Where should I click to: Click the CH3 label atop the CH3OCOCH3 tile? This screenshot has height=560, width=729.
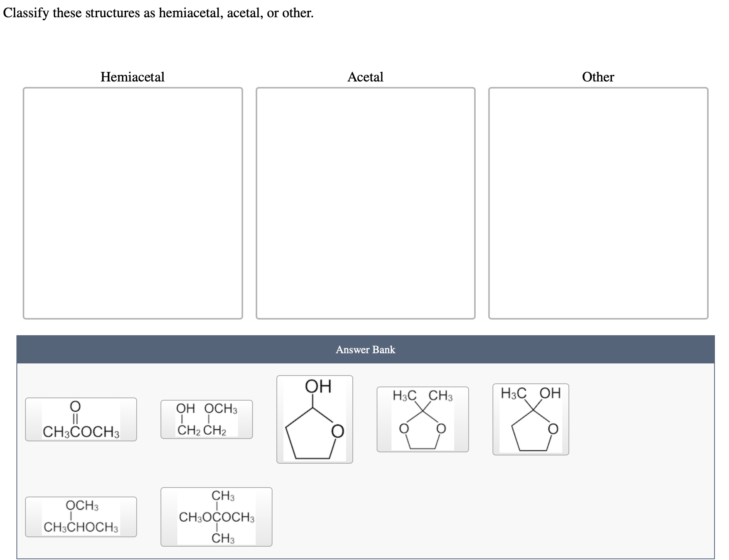click(x=222, y=496)
